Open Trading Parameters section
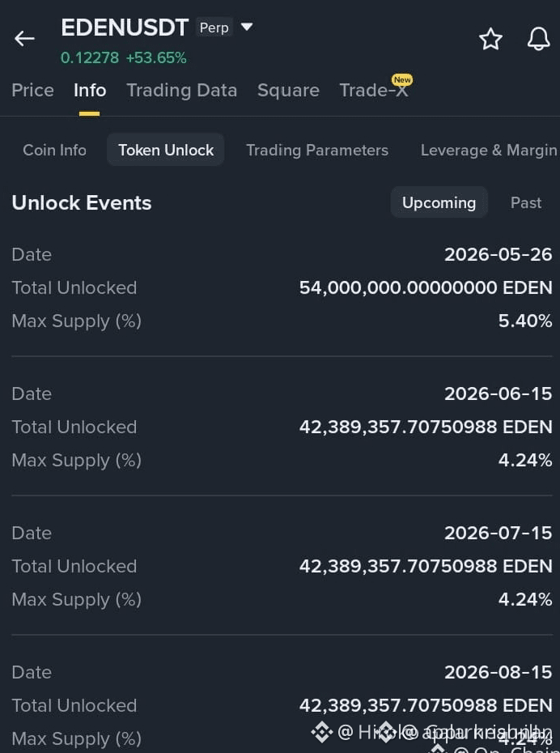 [317, 150]
